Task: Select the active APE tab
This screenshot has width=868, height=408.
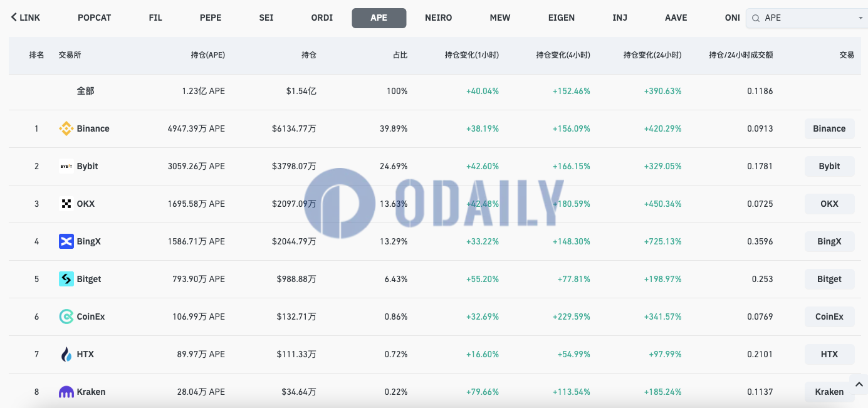Action: coord(379,18)
